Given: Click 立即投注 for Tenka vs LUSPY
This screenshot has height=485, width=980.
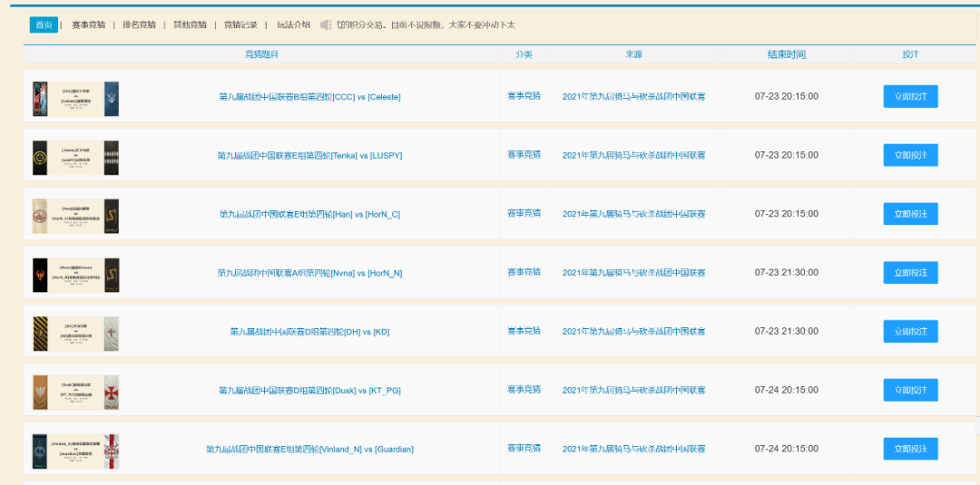Looking at the screenshot, I should pos(911,155).
